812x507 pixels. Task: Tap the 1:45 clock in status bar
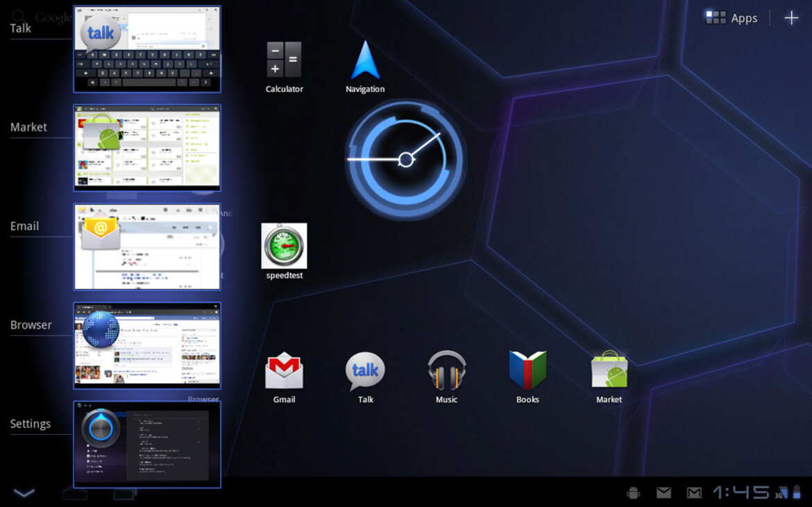point(741,492)
